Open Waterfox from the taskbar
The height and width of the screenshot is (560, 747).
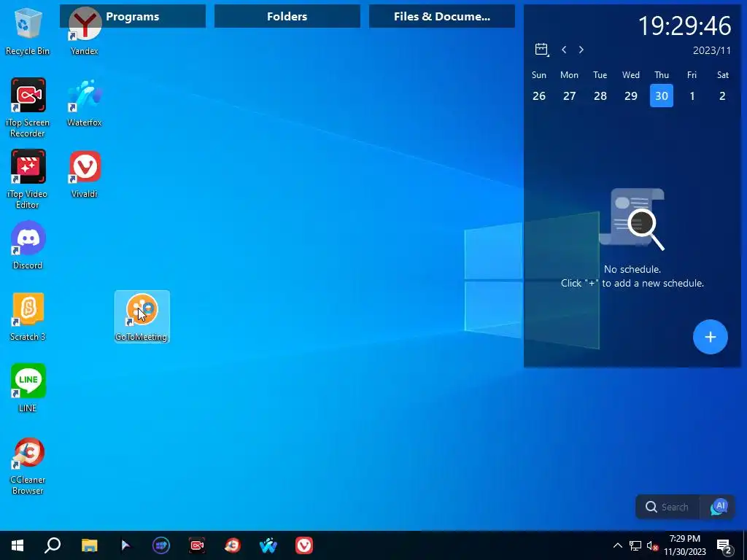(268, 545)
